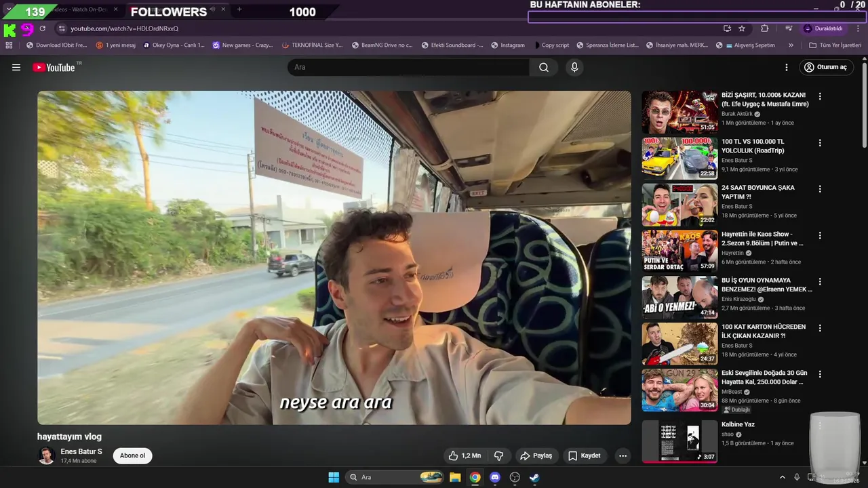Open the Windows Start button
Viewport: 868px width, 488px height.
pyautogui.click(x=334, y=477)
